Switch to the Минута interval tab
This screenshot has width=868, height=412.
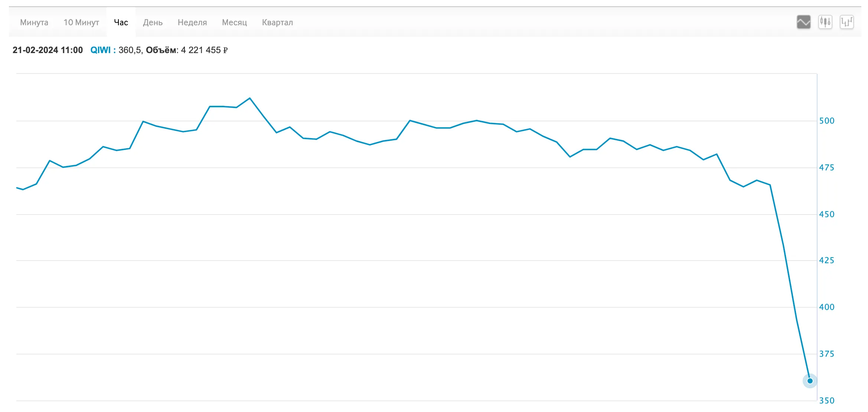(x=34, y=22)
